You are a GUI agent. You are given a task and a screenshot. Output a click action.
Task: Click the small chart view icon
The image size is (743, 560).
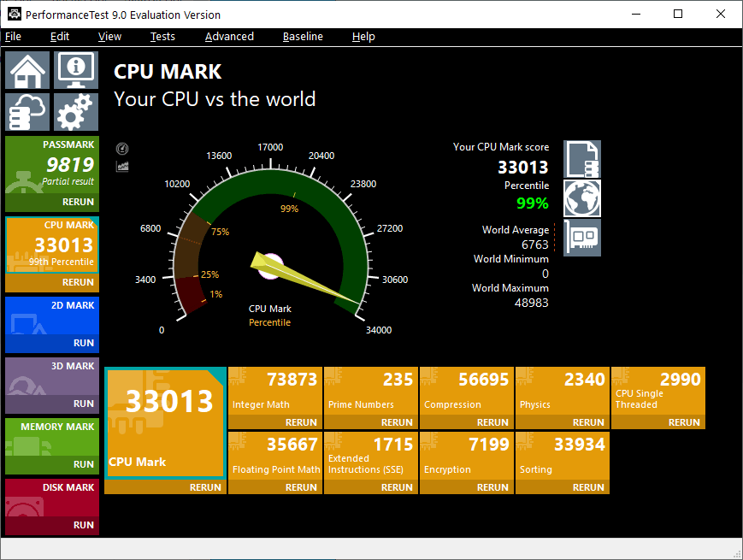122,167
